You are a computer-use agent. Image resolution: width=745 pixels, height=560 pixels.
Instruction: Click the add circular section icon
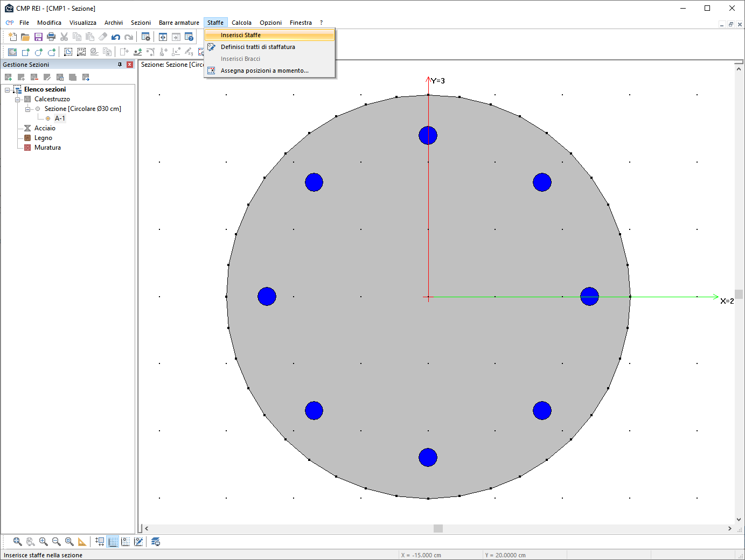point(38,52)
